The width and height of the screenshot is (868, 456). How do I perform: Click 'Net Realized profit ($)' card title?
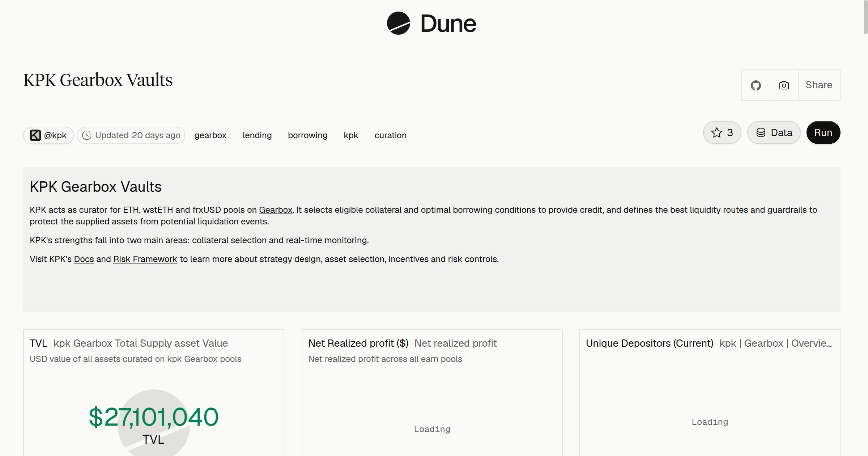(x=358, y=343)
